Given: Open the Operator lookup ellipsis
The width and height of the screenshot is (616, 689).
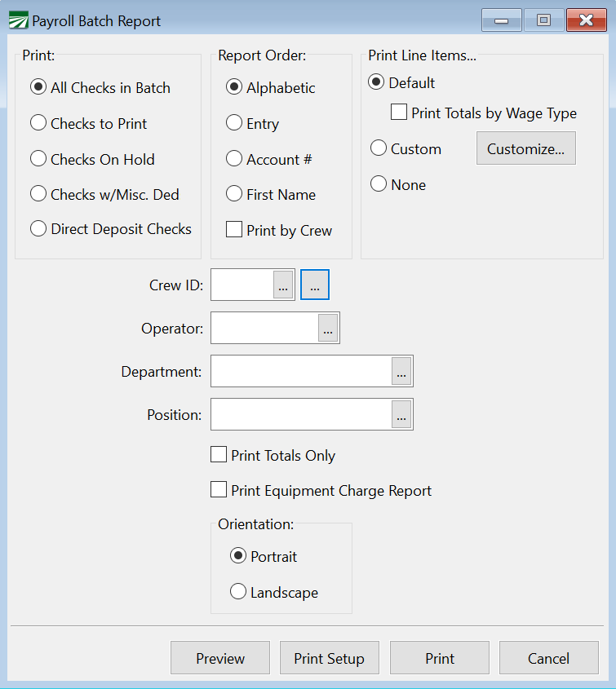Looking at the screenshot, I should [328, 328].
